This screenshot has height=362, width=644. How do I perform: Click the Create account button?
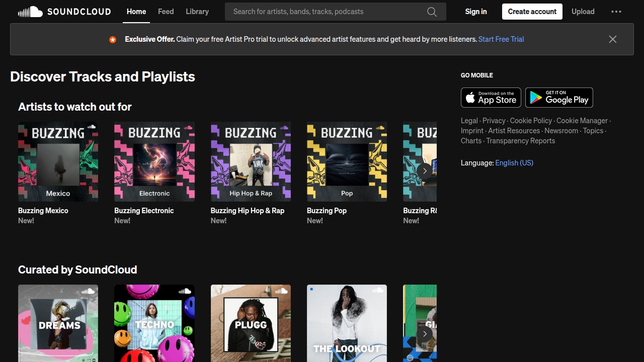pyautogui.click(x=532, y=12)
